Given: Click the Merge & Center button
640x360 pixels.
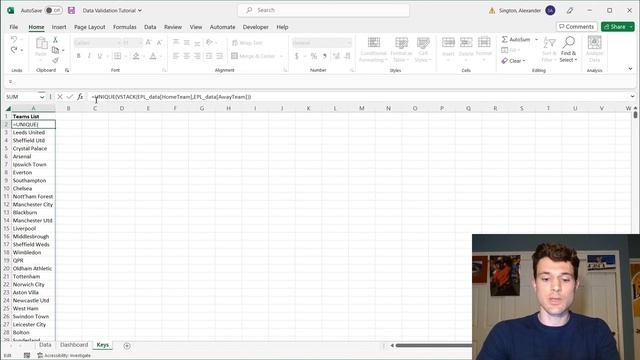Looking at the screenshot, I should [254, 56].
